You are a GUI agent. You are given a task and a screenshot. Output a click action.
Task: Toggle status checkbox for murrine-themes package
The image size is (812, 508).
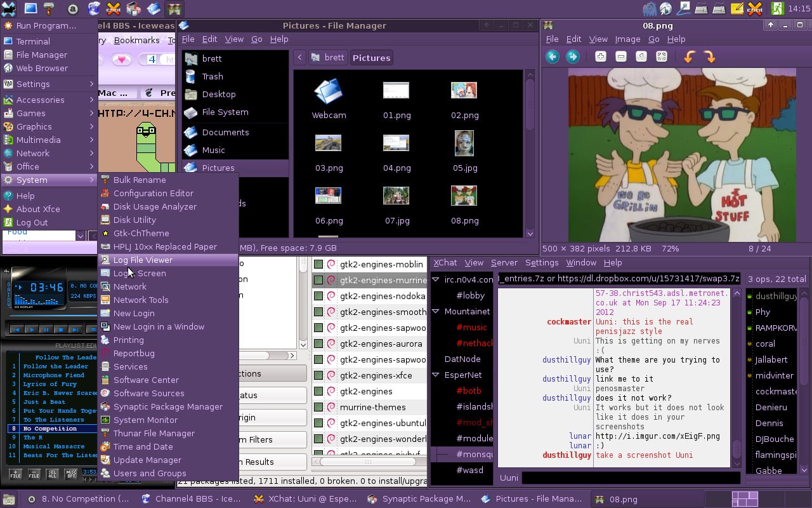click(318, 407)
